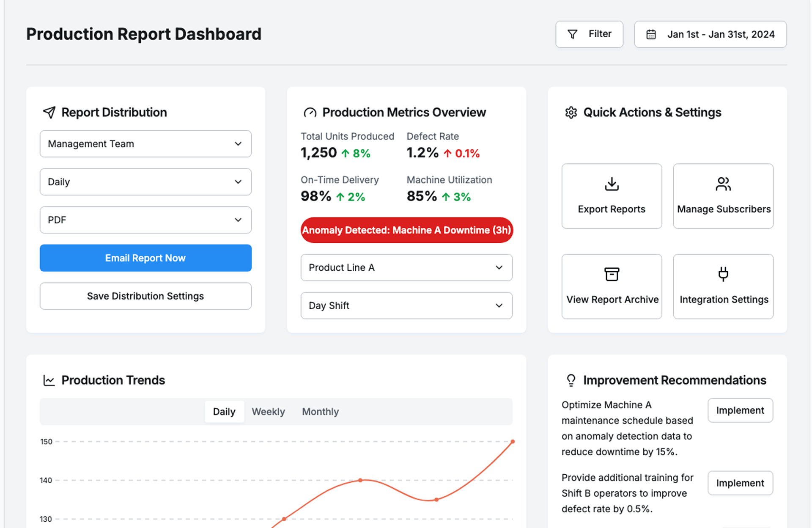This screenshot has width=812, height=528.
Task: Open the PDF format dropdown
Action: pos(145,220)
